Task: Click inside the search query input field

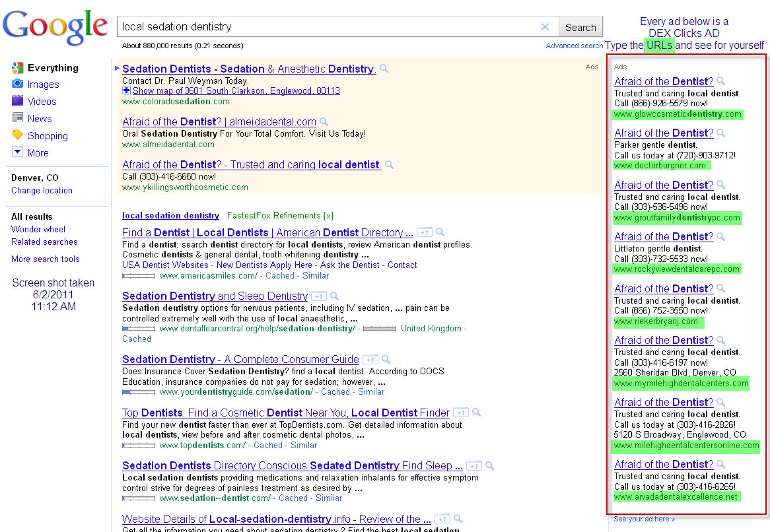Action: coord(297,27)
